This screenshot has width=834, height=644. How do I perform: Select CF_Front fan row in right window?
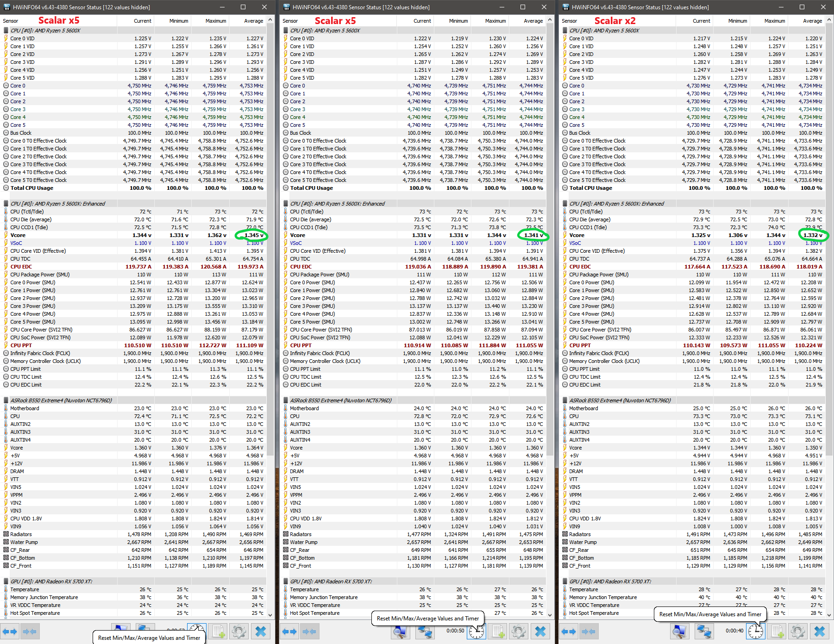[x=693, y=566]
